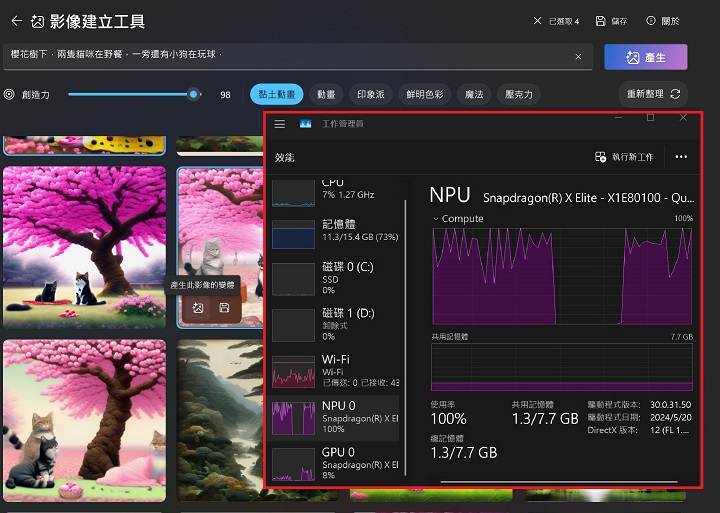Click the 共用記憶體 graph
Viewport: 720px width, 513px height.
(x=562, y=366)
